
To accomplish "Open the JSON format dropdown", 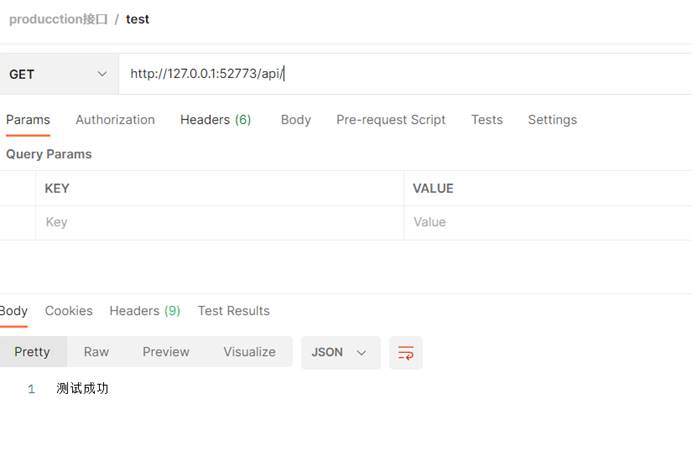I will (340, 353).
